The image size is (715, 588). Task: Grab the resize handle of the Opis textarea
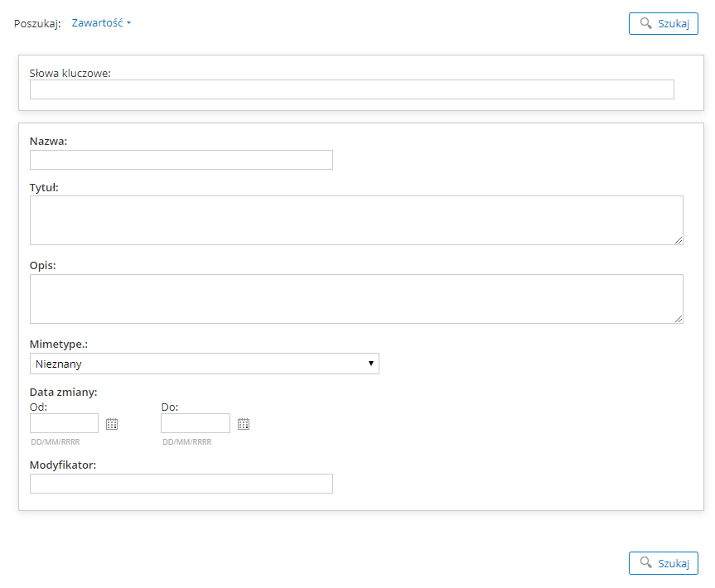click(679, 319)
